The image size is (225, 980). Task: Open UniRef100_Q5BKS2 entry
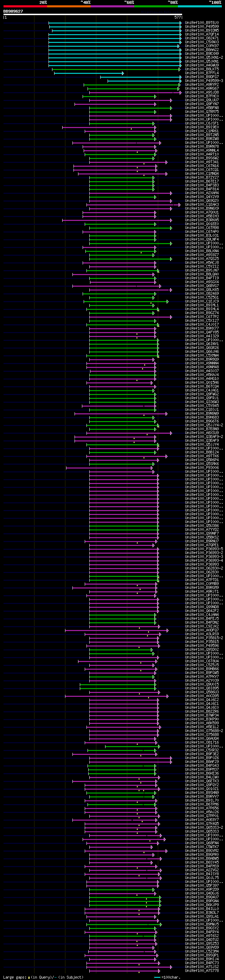[x=202, y=537]
